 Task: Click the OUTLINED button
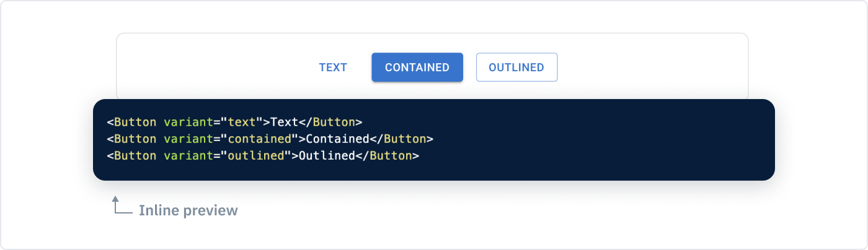tap(516, 67)
